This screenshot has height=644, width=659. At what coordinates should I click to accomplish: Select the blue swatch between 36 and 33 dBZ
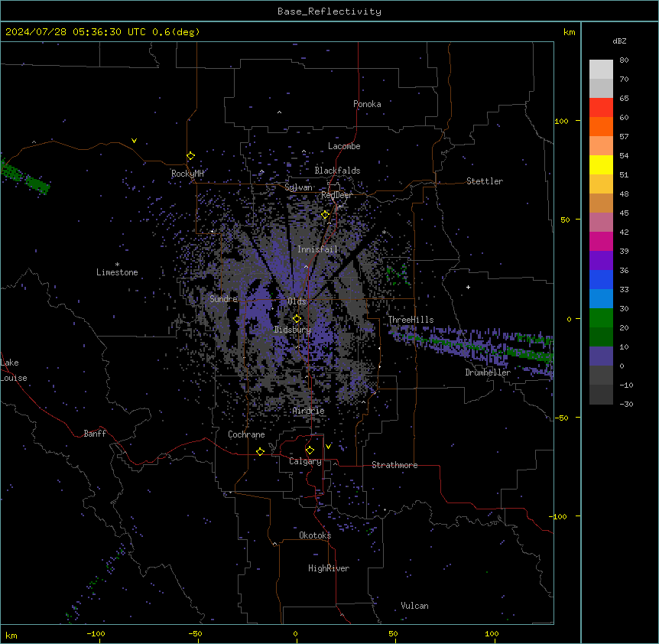click(x=601, y=280)
